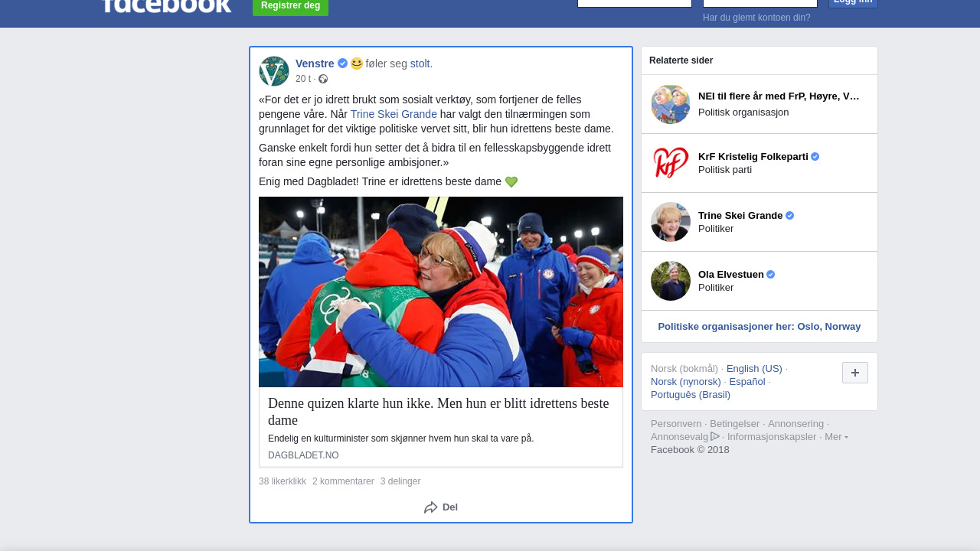
Task: Open 'NEI til flere år med FrP' page avatar
Action: 671,104
